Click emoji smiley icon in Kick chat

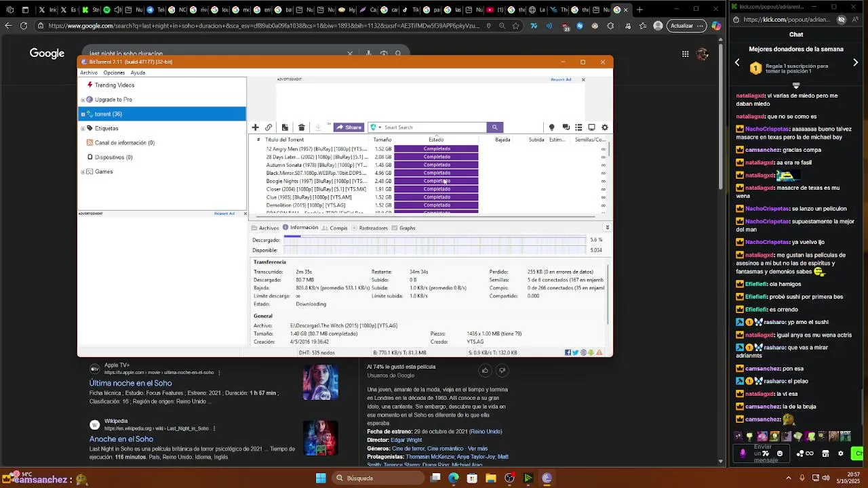click(779, 453)
